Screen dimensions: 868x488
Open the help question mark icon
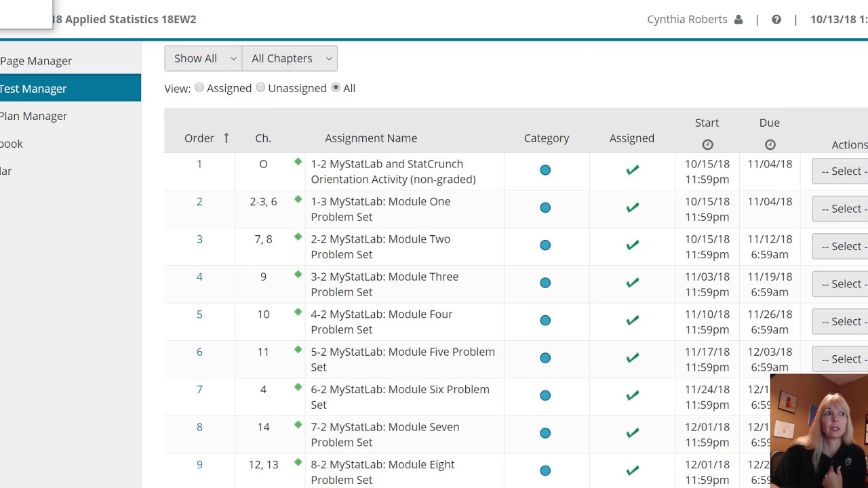(776, 20)
